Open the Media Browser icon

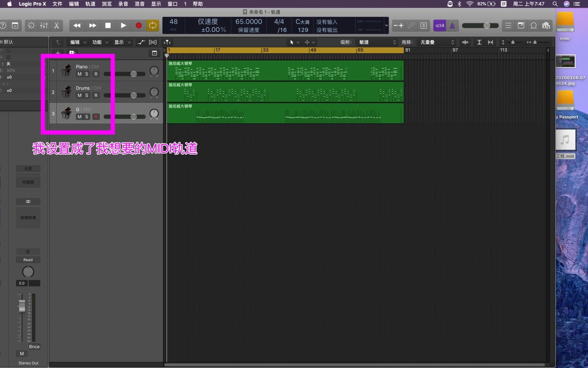(x=546, y=25)
